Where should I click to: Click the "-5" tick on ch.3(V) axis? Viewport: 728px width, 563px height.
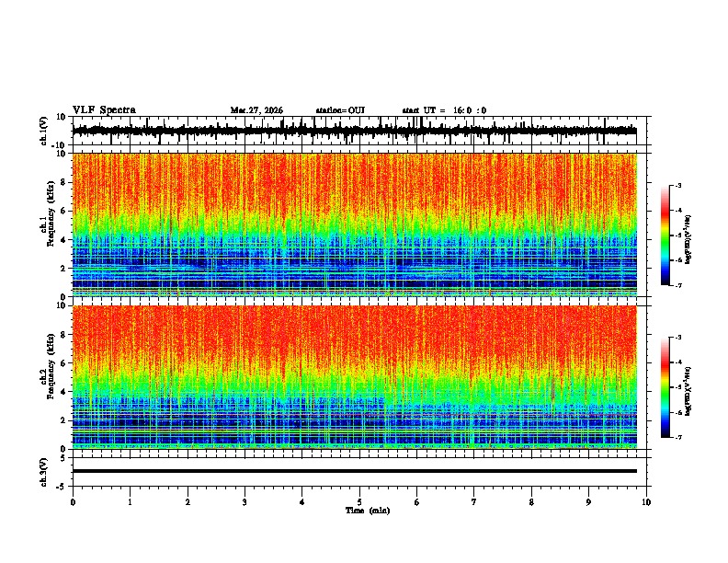(63, 487)
